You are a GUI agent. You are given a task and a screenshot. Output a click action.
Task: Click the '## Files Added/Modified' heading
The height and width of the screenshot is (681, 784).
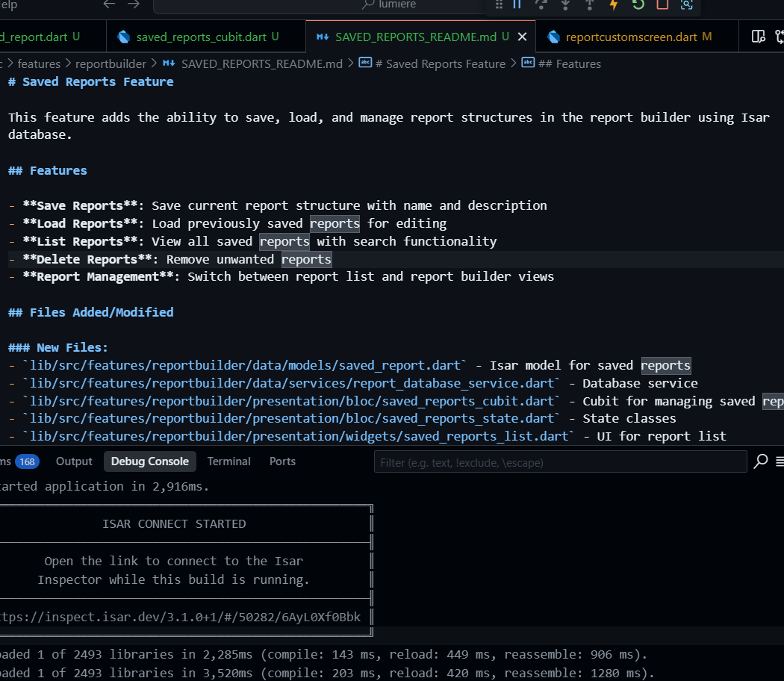point(90,313)
